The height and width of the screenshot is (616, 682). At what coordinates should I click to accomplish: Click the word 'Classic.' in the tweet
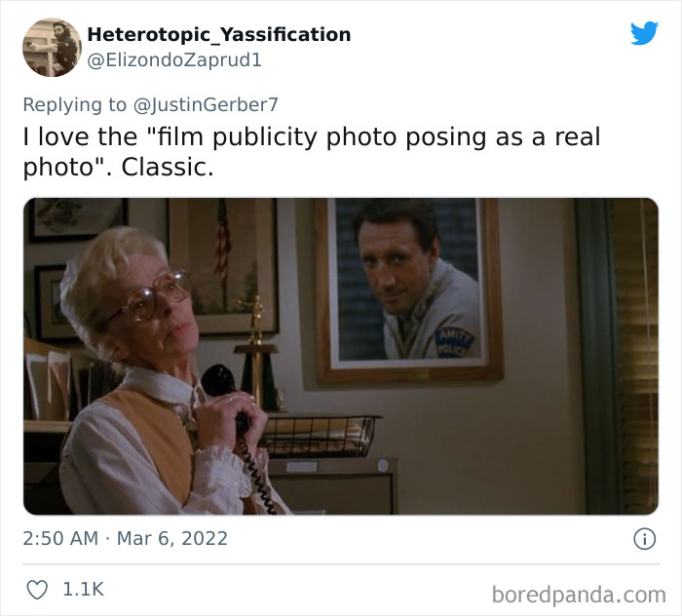[x=168, y=167]
